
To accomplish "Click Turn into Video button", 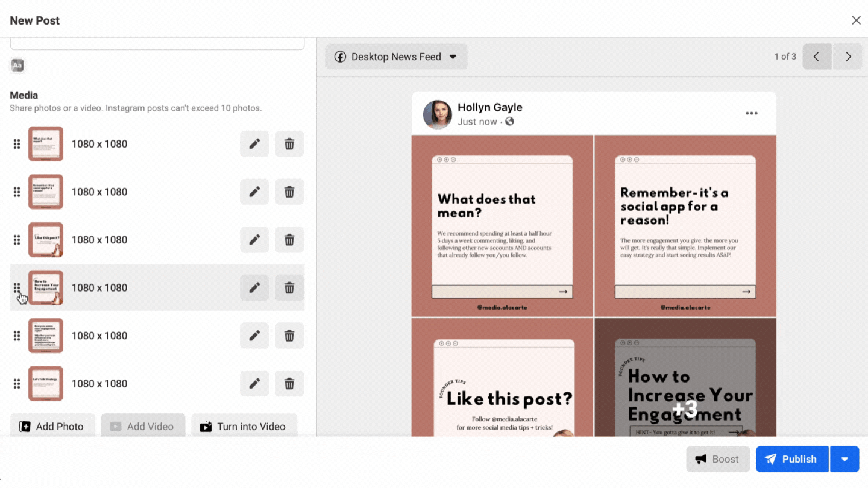I will coord(244,426).
